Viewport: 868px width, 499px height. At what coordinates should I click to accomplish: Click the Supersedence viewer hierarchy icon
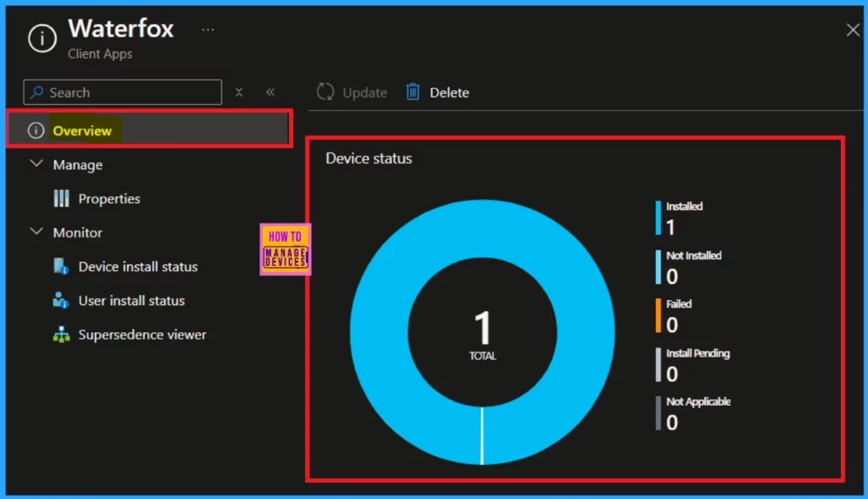(61, 334)
